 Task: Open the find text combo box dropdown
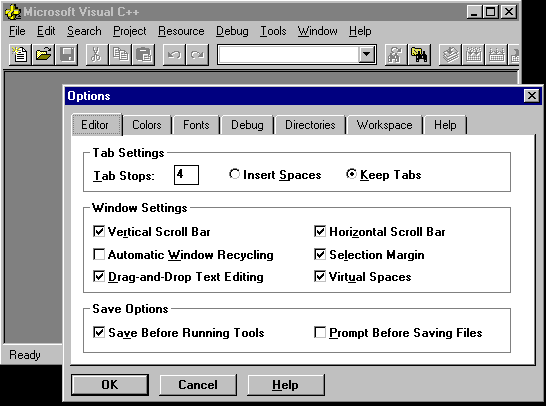(366, 54)
